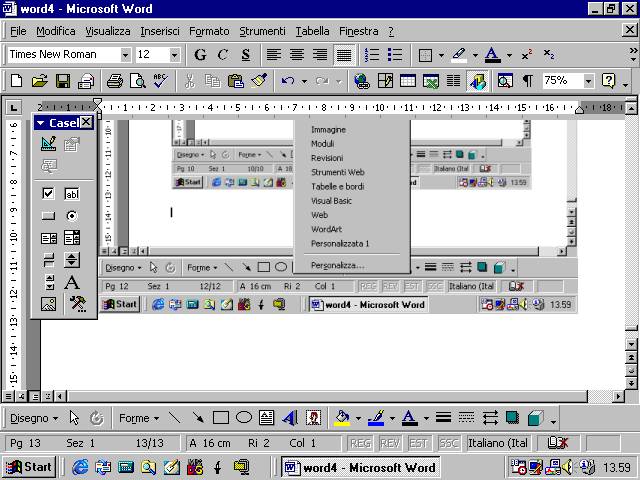Add an option button control
The width and height of the screenshot is (640, 480).
[72, 216]
